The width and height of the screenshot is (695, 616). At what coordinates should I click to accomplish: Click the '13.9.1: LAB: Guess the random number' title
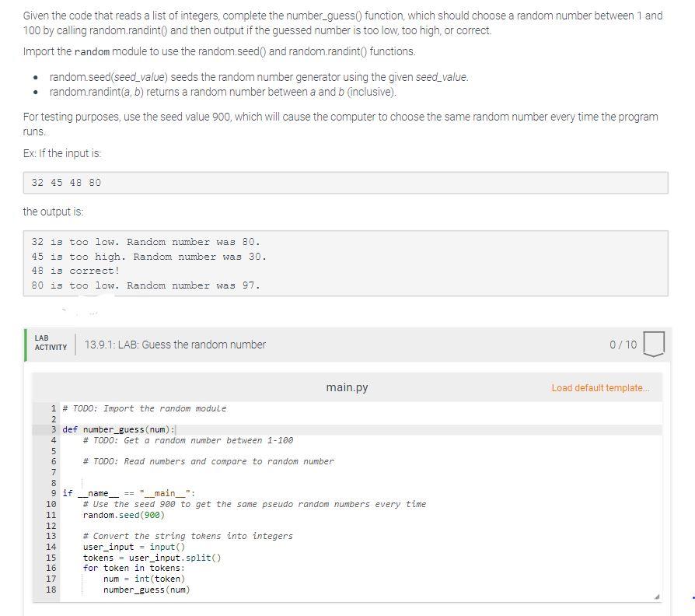tap(175, 345)
